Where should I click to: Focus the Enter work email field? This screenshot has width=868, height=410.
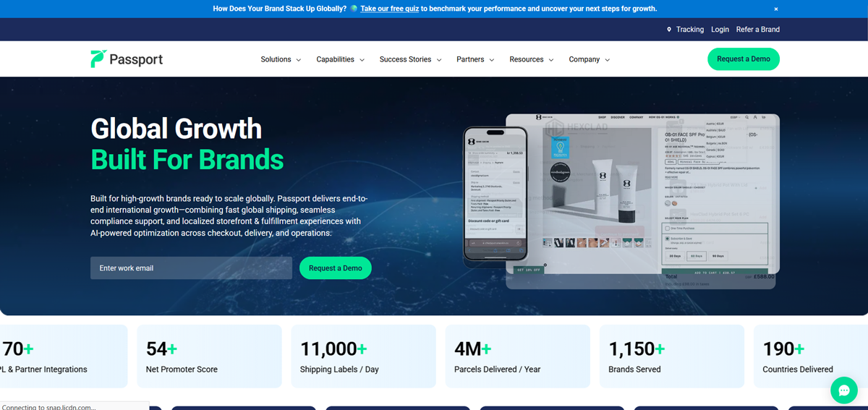pos(191,268)
